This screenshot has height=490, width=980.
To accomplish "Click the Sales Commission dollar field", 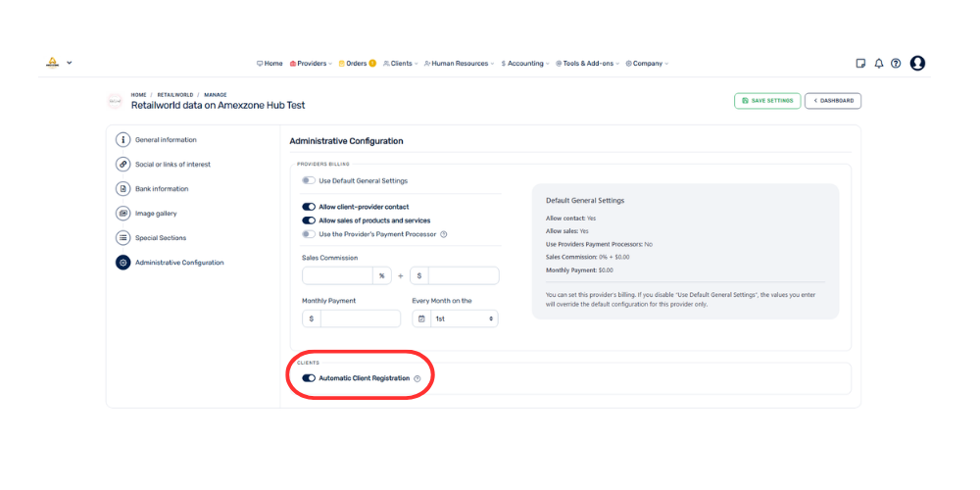I will (x=464, y=275).
